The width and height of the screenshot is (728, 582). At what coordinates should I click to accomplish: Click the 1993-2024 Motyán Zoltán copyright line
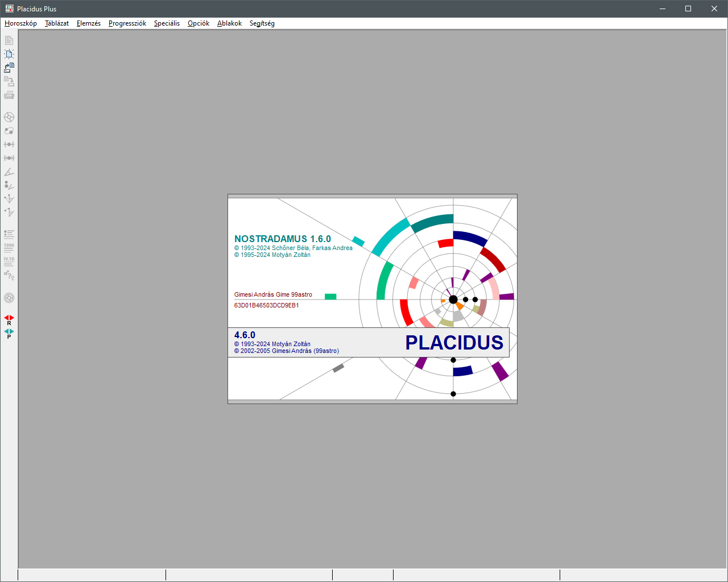(x=272, y=344)
